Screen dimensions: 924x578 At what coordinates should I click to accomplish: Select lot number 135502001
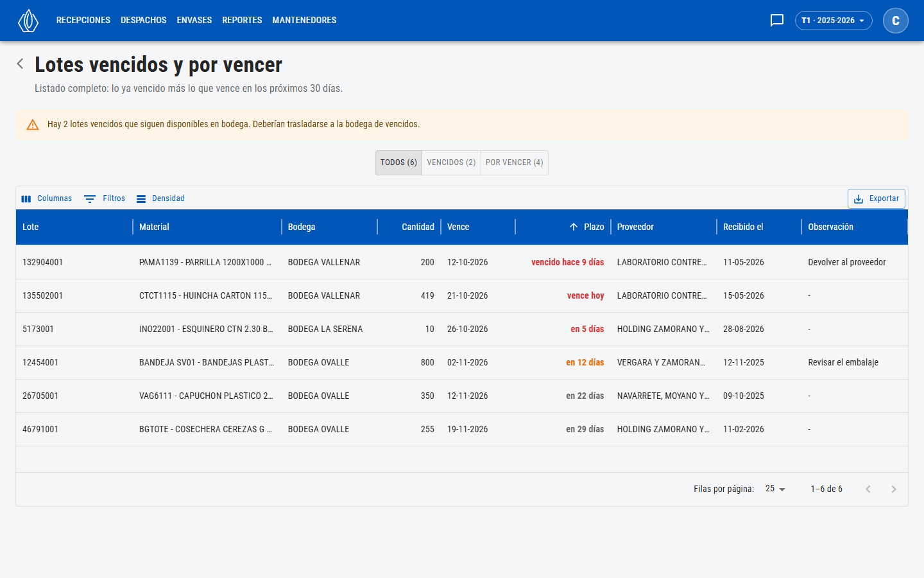[42, 295]
